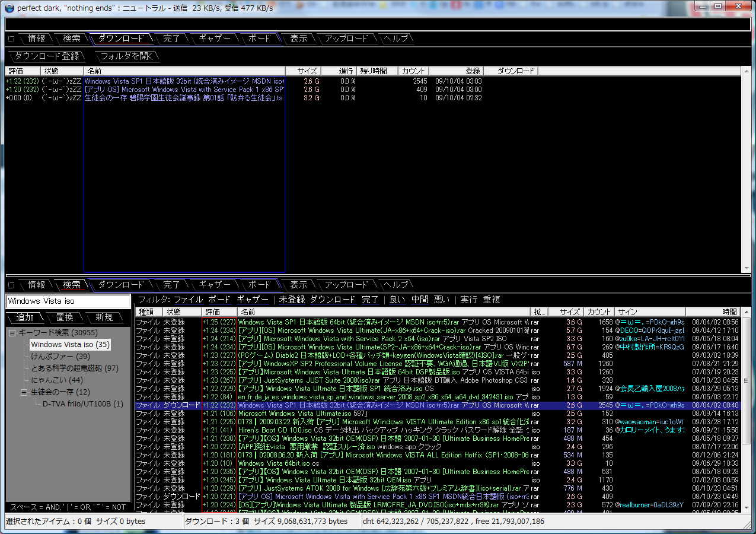Click the ダウンロード登録 button
The height and width of the screenshot is (534, 756).
click(47, 56)
